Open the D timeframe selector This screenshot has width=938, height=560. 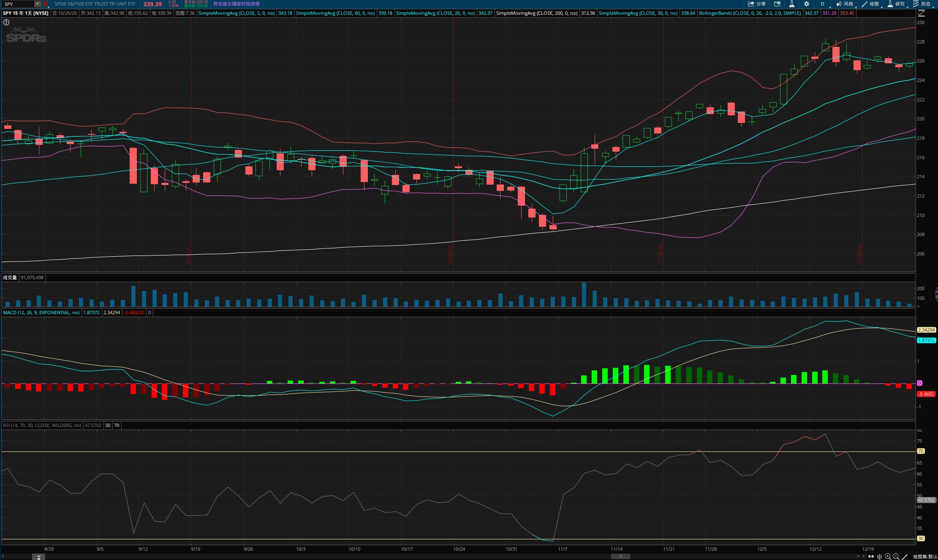click(x=822, y=4)
